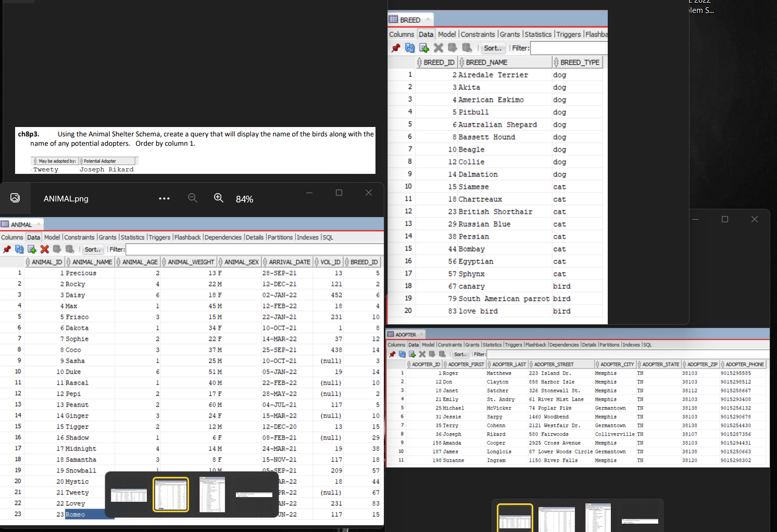Refresh the BREED table data
Screen dimensions: 777x532
coord(410,47)
